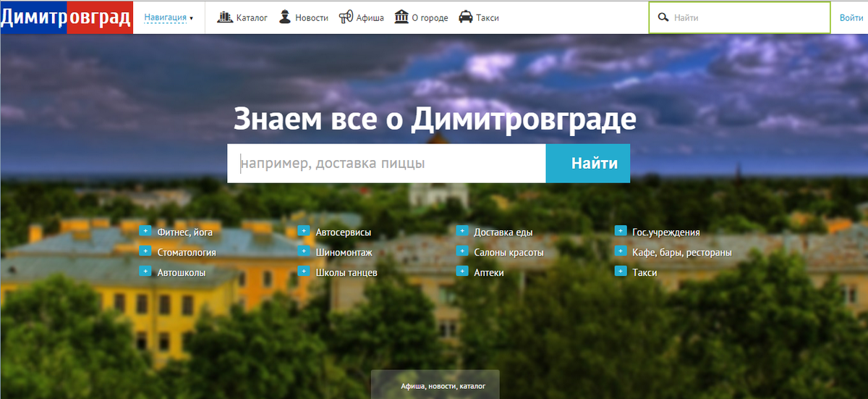Open the Автошколы category
868x399 pixels.
coord(181,273)
